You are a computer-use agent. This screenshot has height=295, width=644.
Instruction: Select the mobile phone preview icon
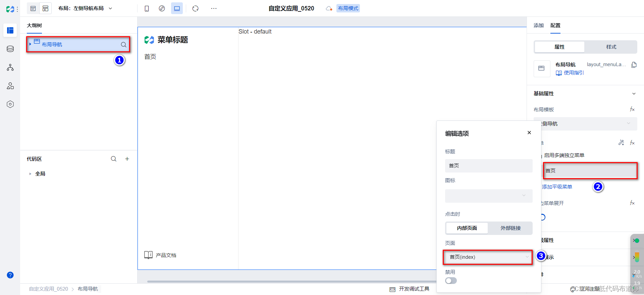147,8
